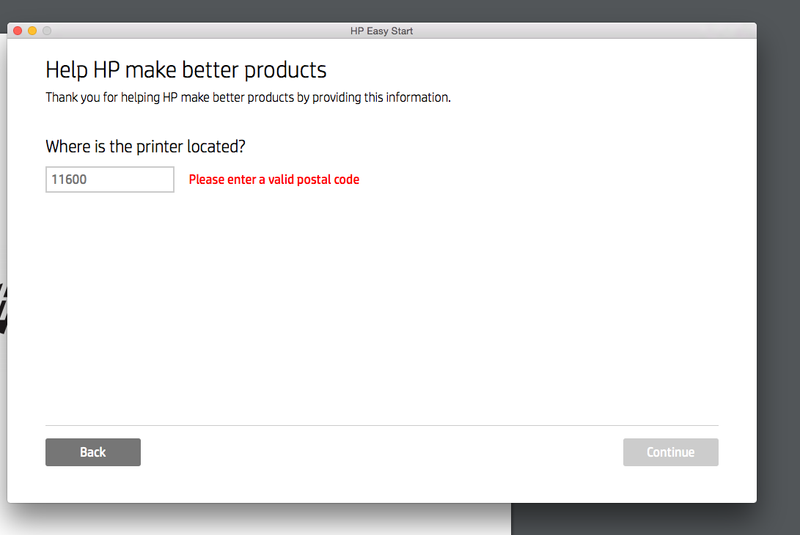Minimize window with the yellow button

tap(32, 31)
